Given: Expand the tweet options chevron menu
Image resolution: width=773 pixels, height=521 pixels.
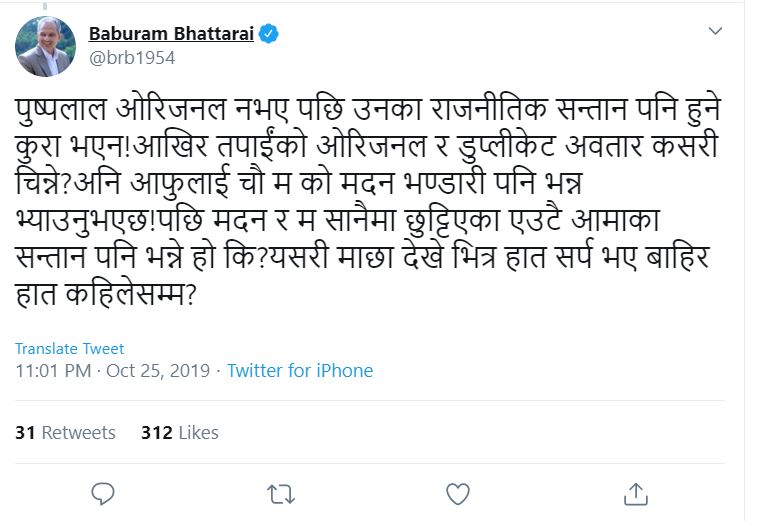Looking at the screenshot, I should click(x=715, y=32).
